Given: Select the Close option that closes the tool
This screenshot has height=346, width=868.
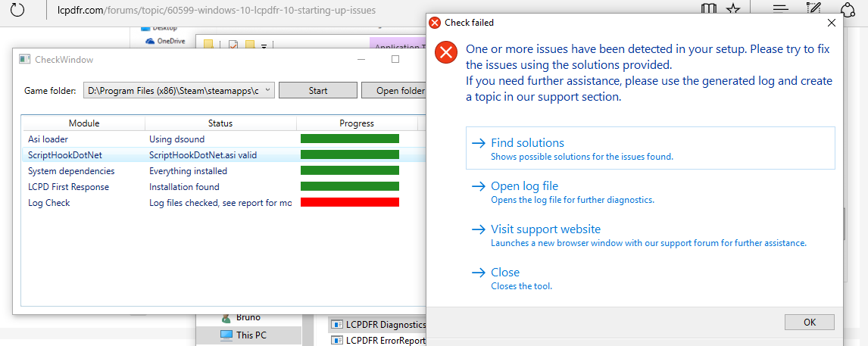Looking at the screenshot, I should point(651,278).
